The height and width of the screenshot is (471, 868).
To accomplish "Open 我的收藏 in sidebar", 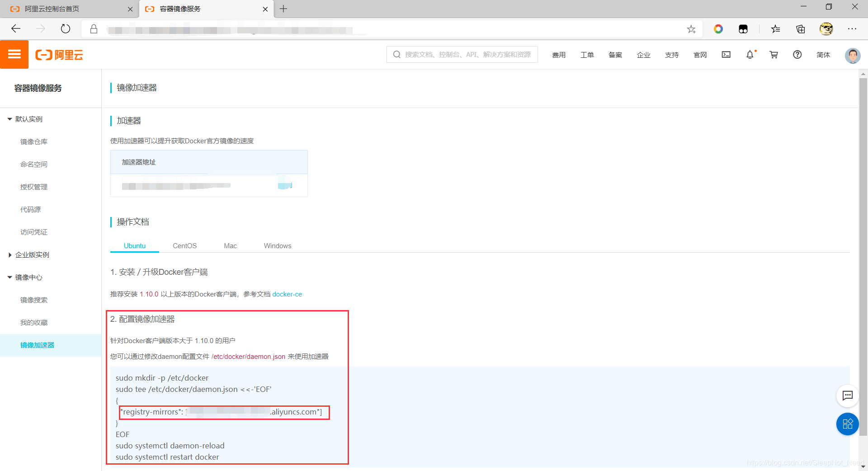I will (x=34, y=323).
